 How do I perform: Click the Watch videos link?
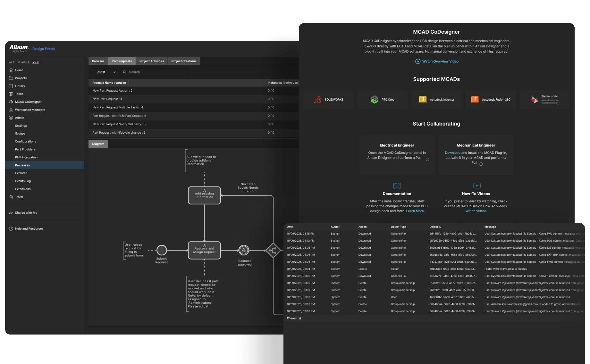click(x=476, y=211)
